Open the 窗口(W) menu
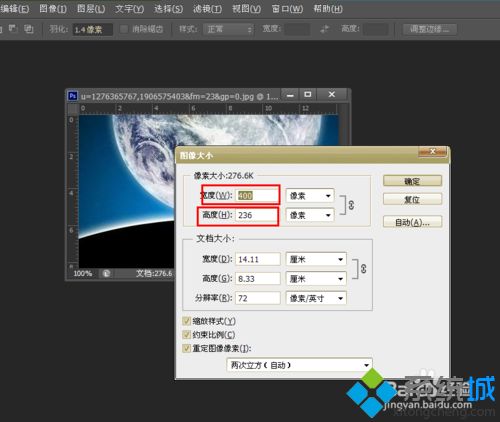This screenshot has width=500, height=422. [x=287, y=9]
